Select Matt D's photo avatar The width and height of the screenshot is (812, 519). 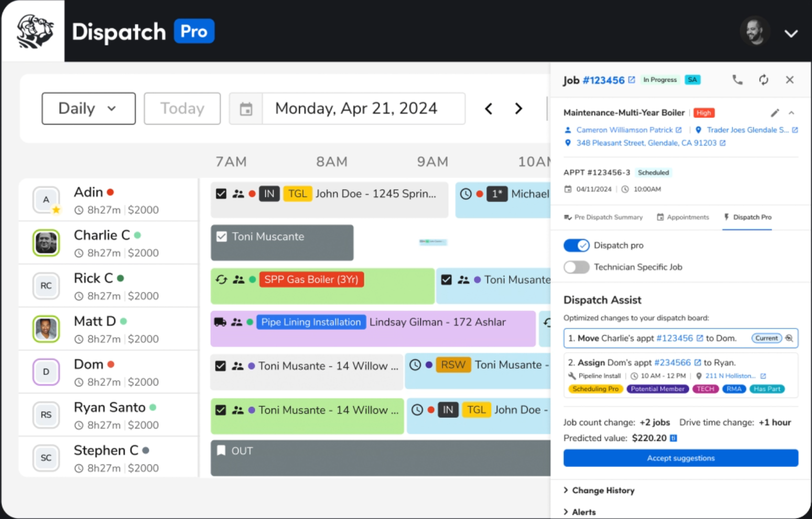point(46,329)
